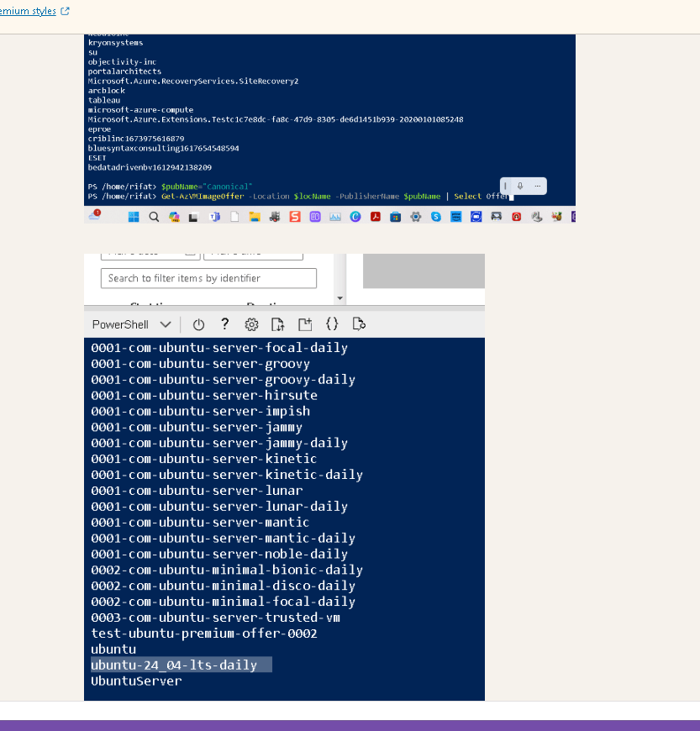
Task: Click the microphone icon in the floating toolbar
Action: tap(520, 186)
